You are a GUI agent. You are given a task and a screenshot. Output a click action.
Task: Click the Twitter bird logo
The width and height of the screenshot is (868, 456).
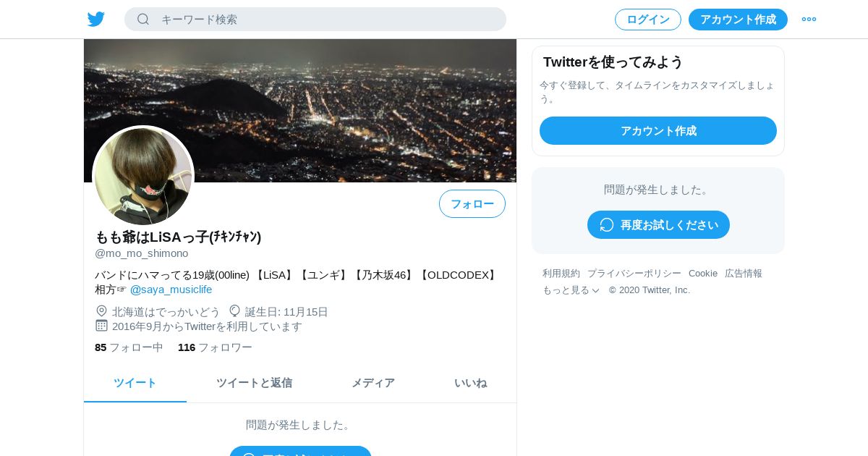(95, 20)
